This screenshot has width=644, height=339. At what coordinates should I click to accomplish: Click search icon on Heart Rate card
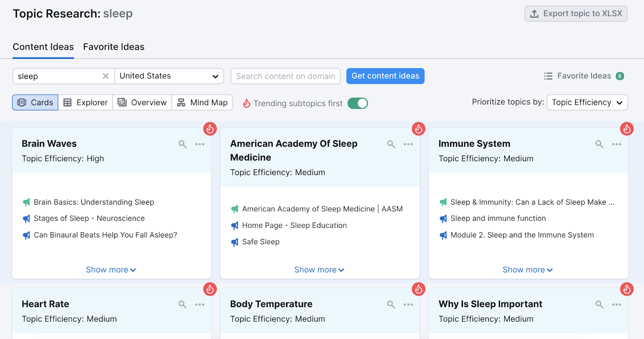coord(182,305)
